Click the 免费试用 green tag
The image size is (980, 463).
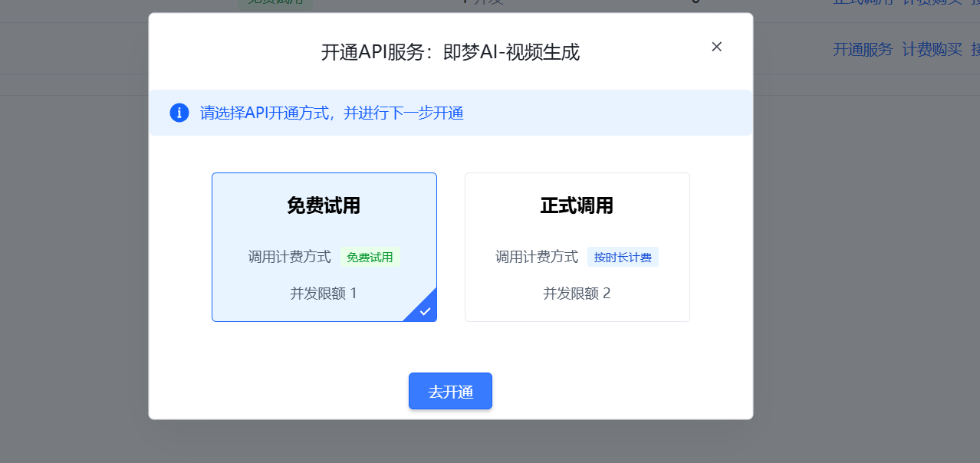[370, 257]
